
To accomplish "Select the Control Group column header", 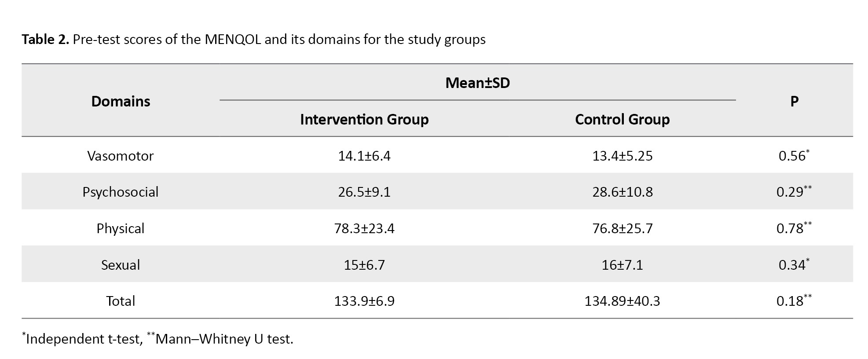I will click(622, 120).
